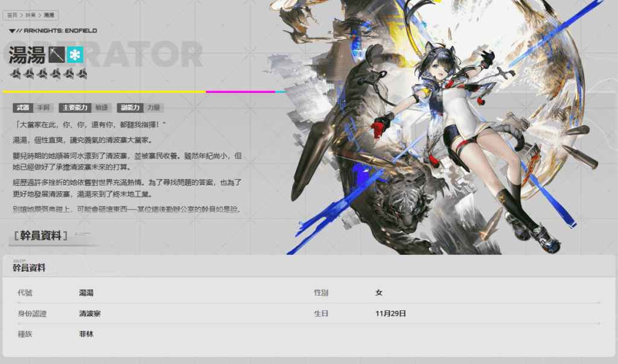Click the 11月29日 birthday value
Viewport: 618px width, 364px height.
[390, 313]
